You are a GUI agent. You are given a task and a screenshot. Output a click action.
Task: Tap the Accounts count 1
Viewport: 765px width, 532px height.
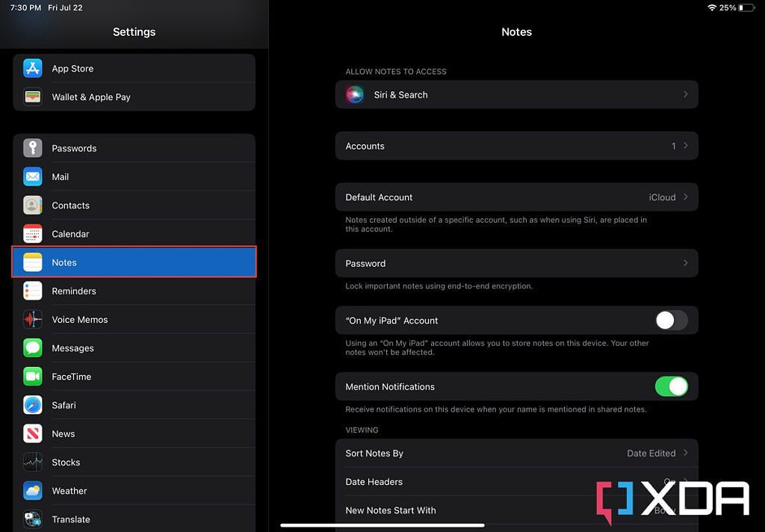(x=673, y=146)
